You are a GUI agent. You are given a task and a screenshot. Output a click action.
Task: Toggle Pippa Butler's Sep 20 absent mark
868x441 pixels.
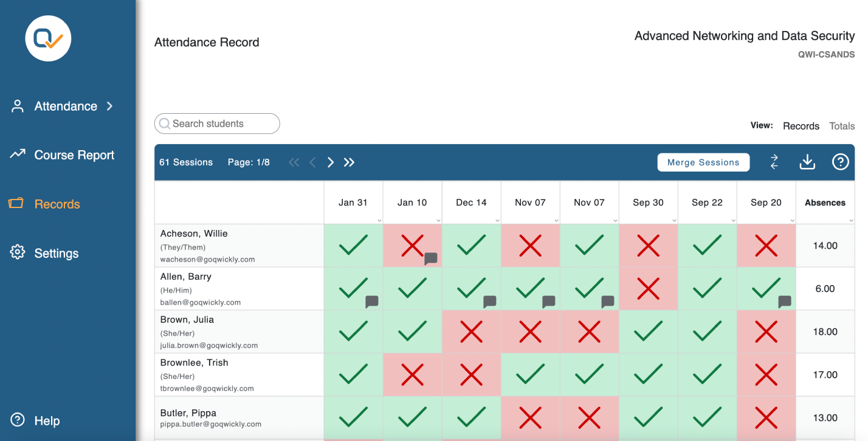coord(766,418)
